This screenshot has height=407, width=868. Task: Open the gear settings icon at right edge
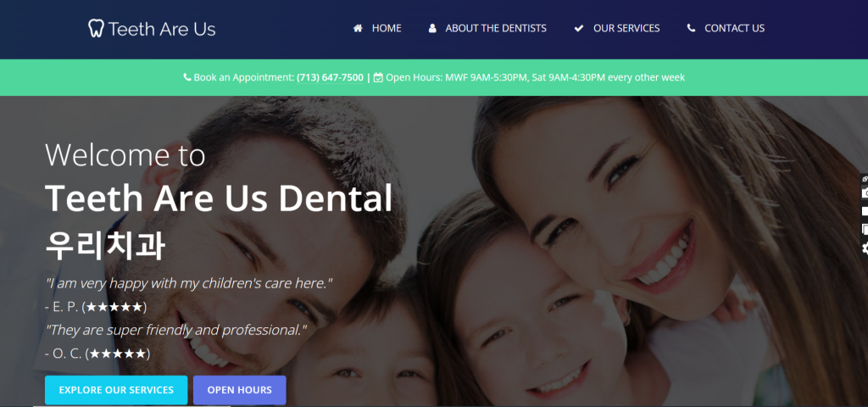(865, 248)
